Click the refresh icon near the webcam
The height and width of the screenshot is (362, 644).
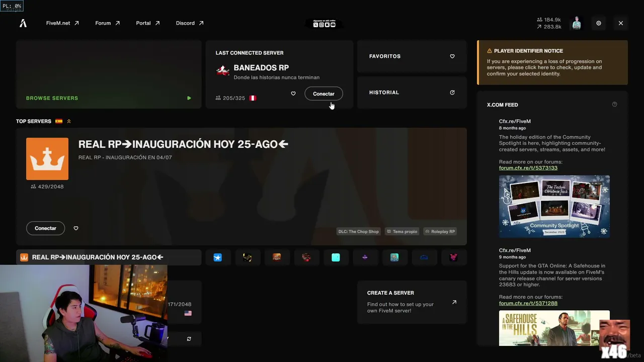tap(189, 339)
